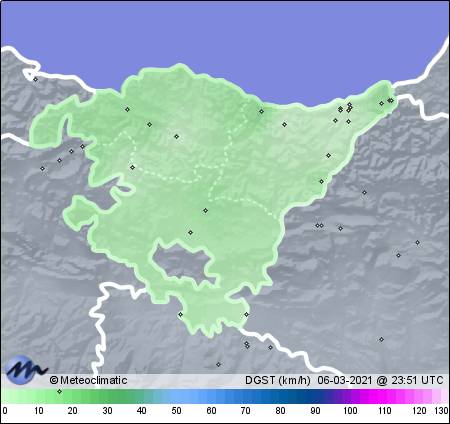The height and width of the screenshot is (424, 450).
Task: Pick the coastal marker at the dashed border's northern end
Action: point(261,111)
